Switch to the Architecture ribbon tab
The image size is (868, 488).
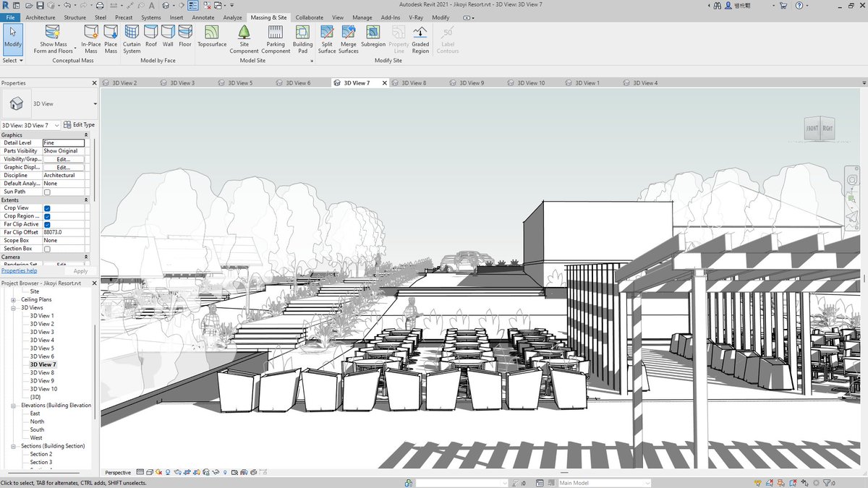pos(41,17)
